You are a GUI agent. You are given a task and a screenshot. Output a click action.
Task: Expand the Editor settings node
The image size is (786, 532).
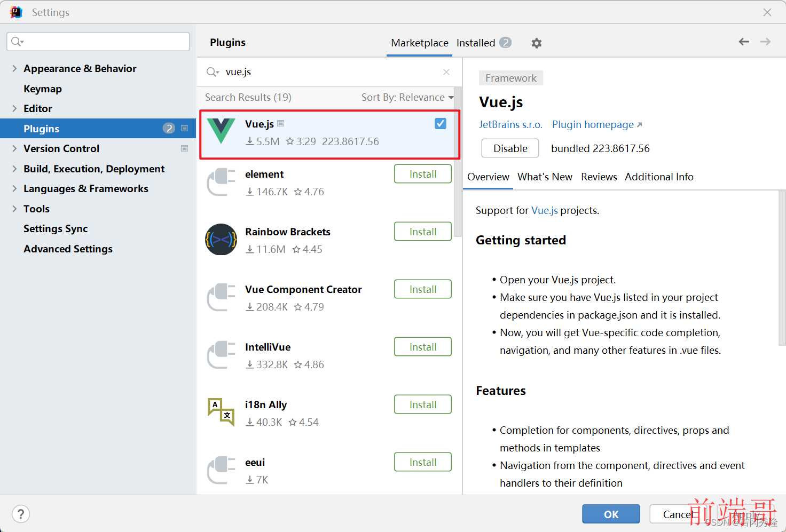[14, 108]
